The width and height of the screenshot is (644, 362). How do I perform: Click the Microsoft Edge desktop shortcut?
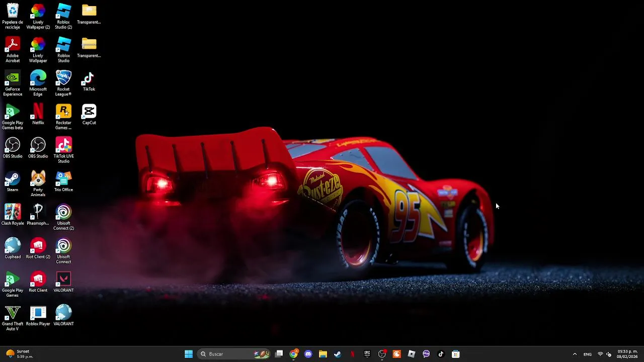click(x=38, y=83)
